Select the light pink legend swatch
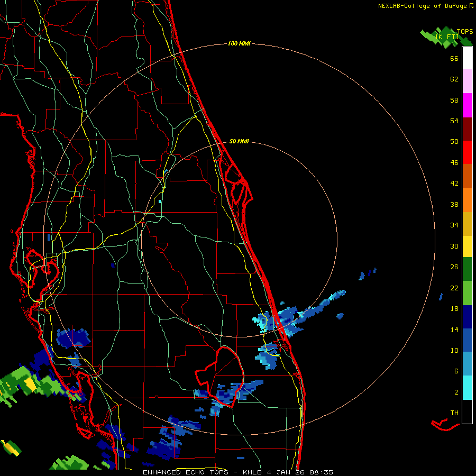This screenshot has width=476, height=476. (x=467, y=81)
